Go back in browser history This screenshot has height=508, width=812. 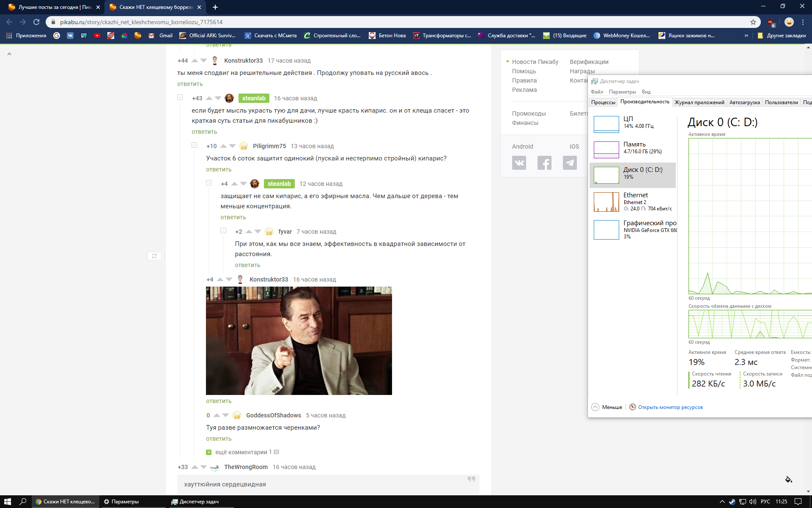[x=9, y=22]
